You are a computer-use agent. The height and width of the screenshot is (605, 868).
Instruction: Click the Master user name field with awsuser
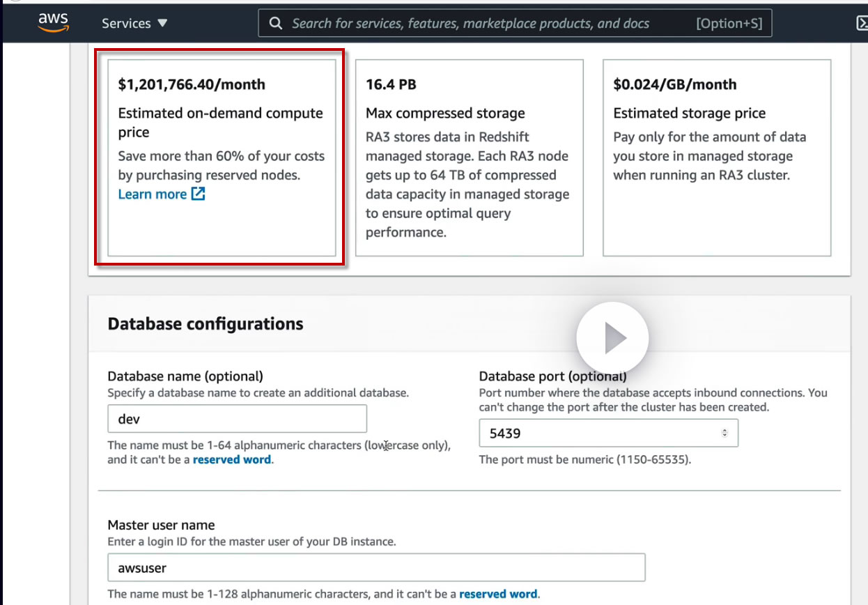pos(376,568)
